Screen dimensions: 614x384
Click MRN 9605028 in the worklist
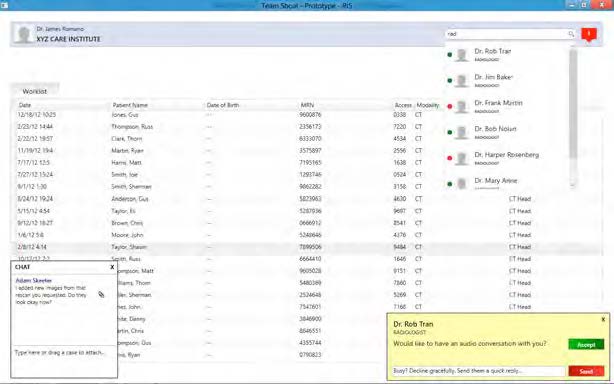pyautogui.click(x=310, y=271)
